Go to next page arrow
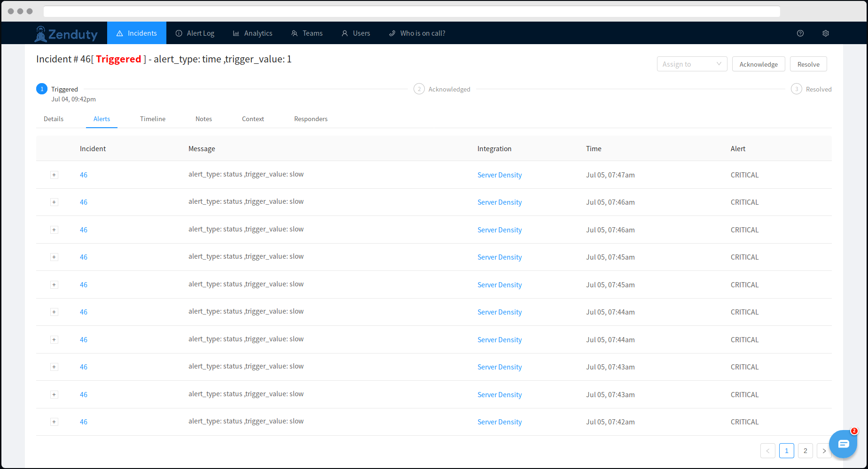Screen dimensions: 868x469 824,451
